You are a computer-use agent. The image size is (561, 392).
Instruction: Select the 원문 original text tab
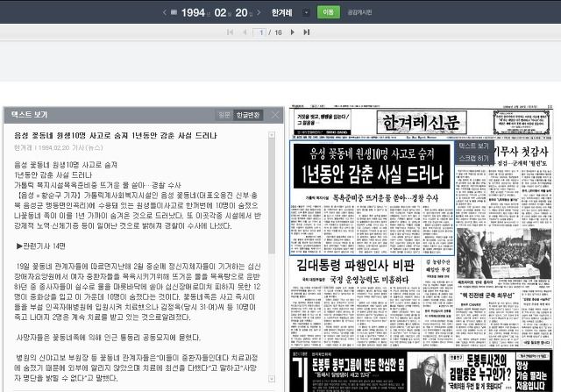coord(224,115)
